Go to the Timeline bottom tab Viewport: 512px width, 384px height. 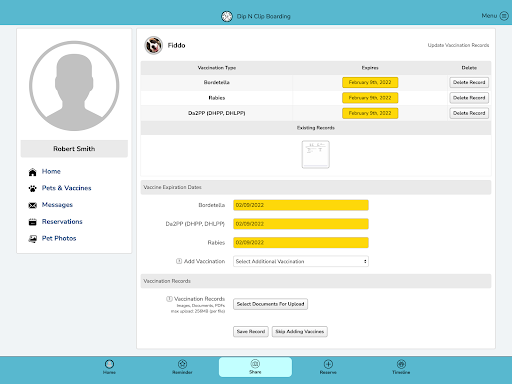coord(401,367)
